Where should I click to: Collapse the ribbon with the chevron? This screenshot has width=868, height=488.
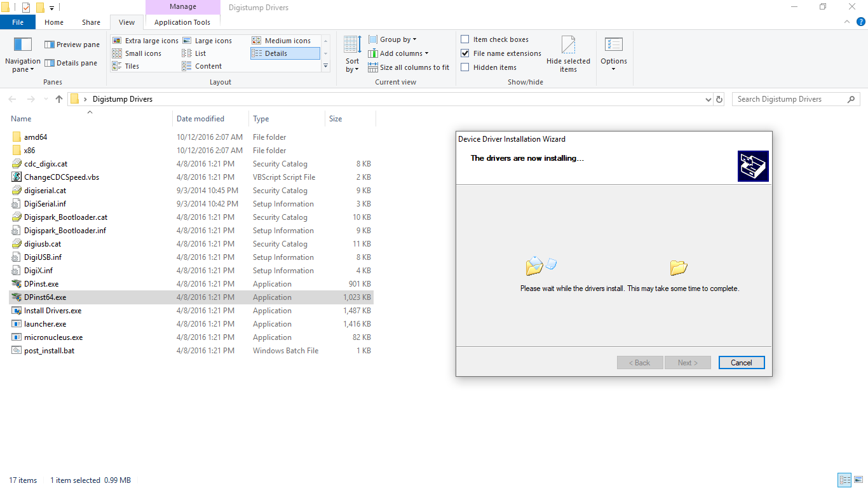point(846,22)
